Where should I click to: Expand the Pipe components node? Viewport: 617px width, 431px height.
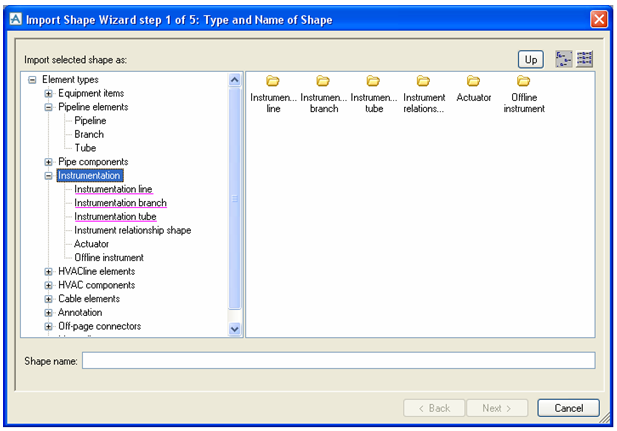click(49, 162)
